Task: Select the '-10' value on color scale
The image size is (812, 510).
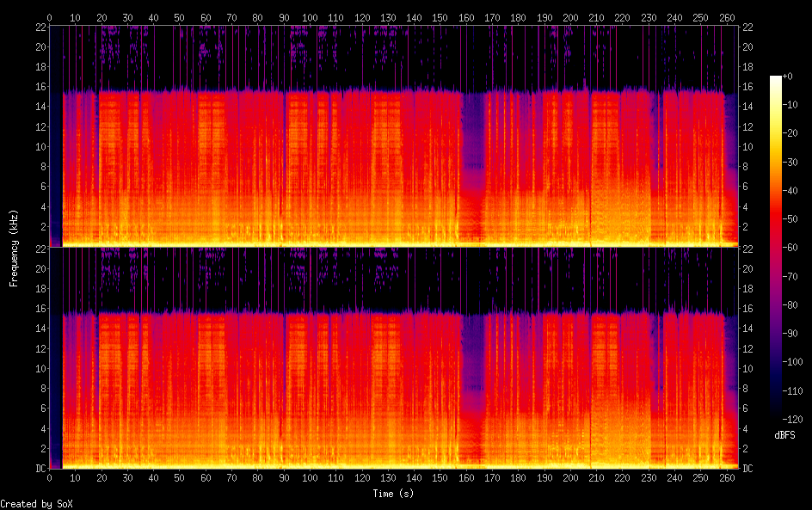Action: pos(790,105)
